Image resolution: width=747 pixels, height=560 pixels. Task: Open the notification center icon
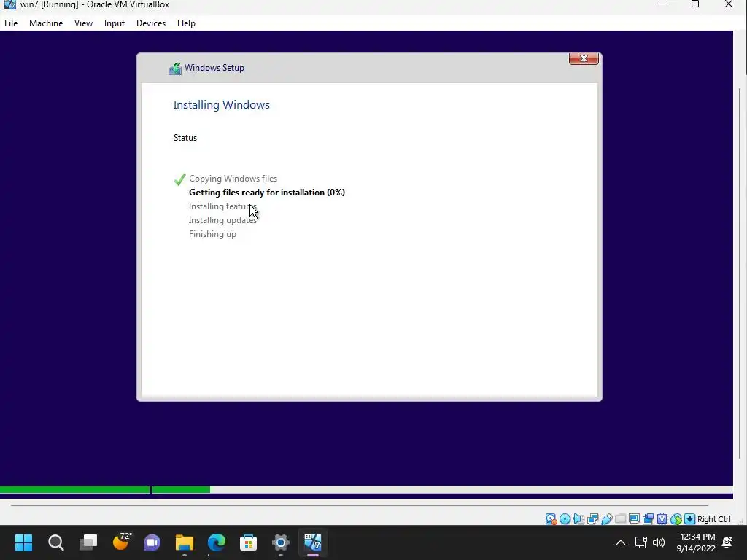[727, 542]
